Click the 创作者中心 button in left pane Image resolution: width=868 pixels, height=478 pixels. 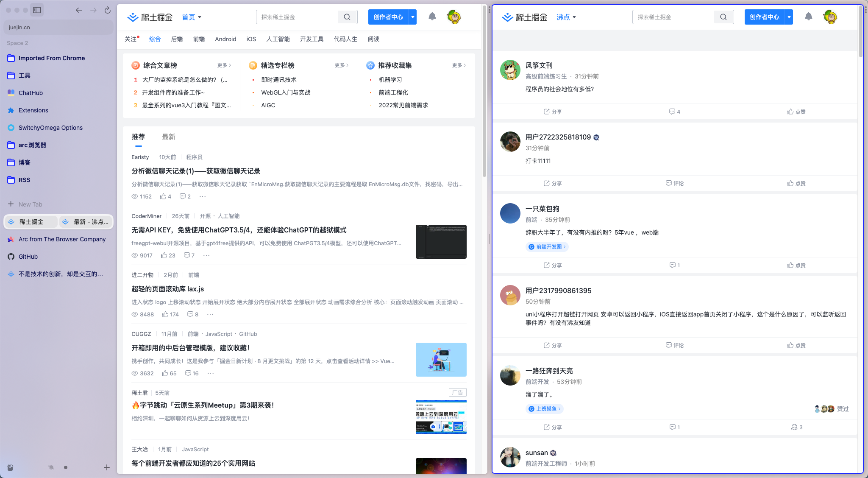[388, 17]
